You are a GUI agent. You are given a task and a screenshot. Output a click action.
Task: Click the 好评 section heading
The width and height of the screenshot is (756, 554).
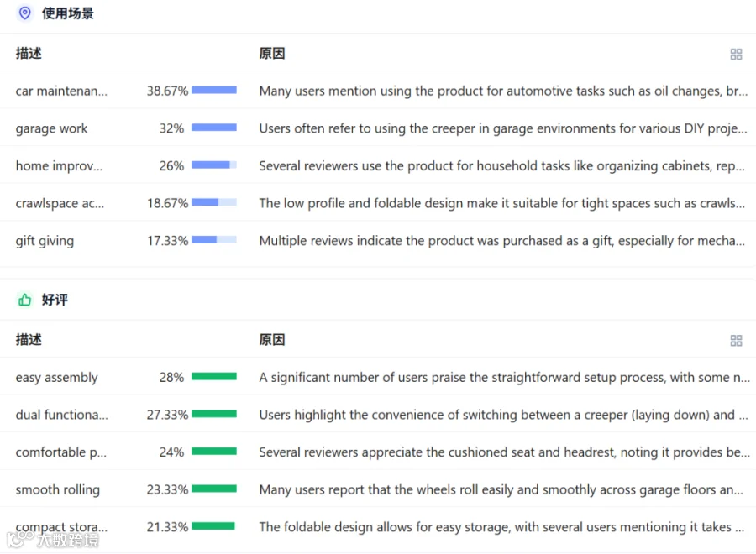(x=55, y=300)
